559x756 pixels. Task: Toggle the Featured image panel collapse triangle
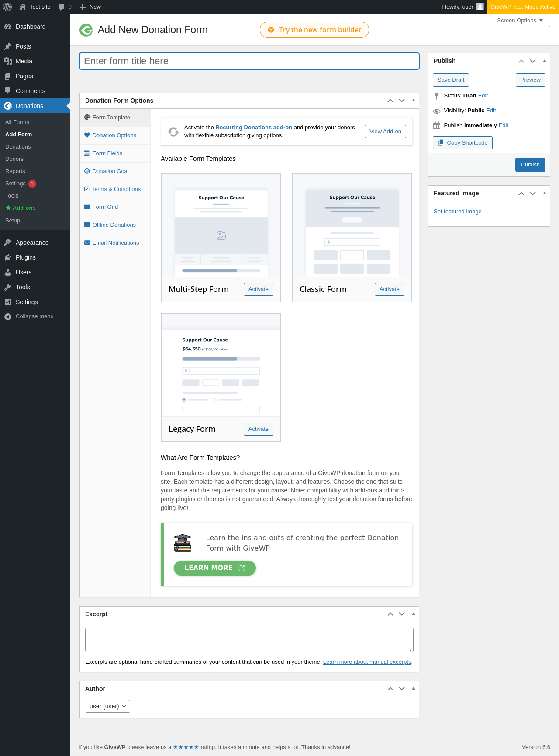pos(545,193)
